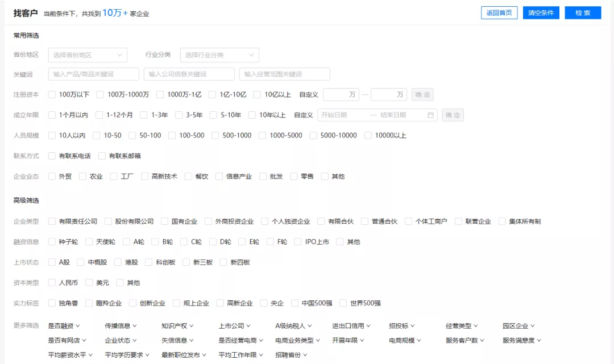The width and height of the screenshot is (614, 364).
Task: Expand the 失信信息 filter dropdown
Action: [177, 340]
